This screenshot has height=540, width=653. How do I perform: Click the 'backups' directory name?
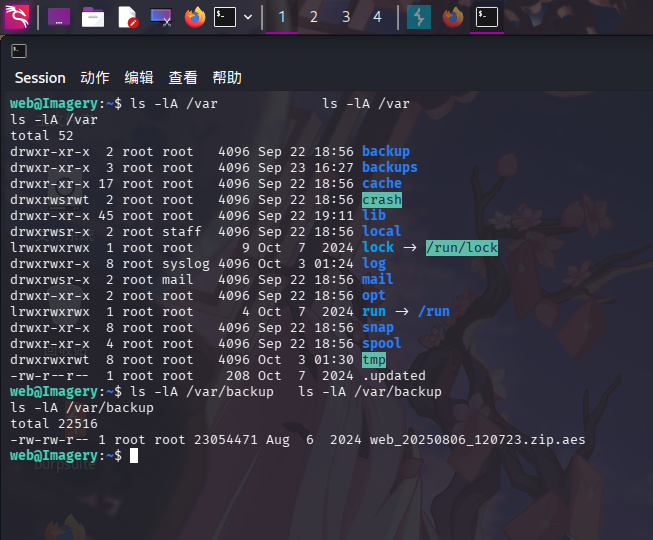pyautogui.click(x=390, y=167)
